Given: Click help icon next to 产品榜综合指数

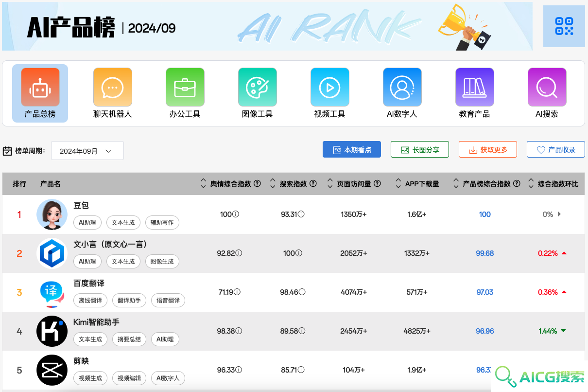Looking at the screenshot, I should click(517, 184).
